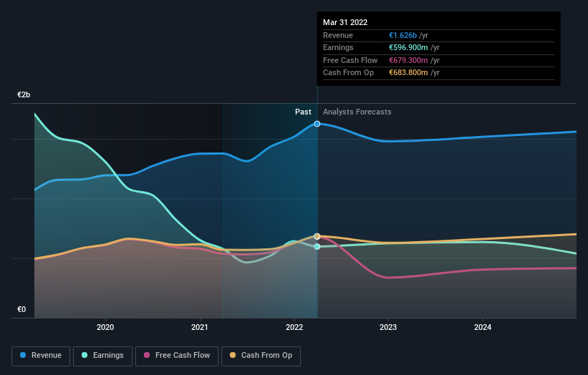Click the Earnings row label in tooltip

[x=338, y=47]
